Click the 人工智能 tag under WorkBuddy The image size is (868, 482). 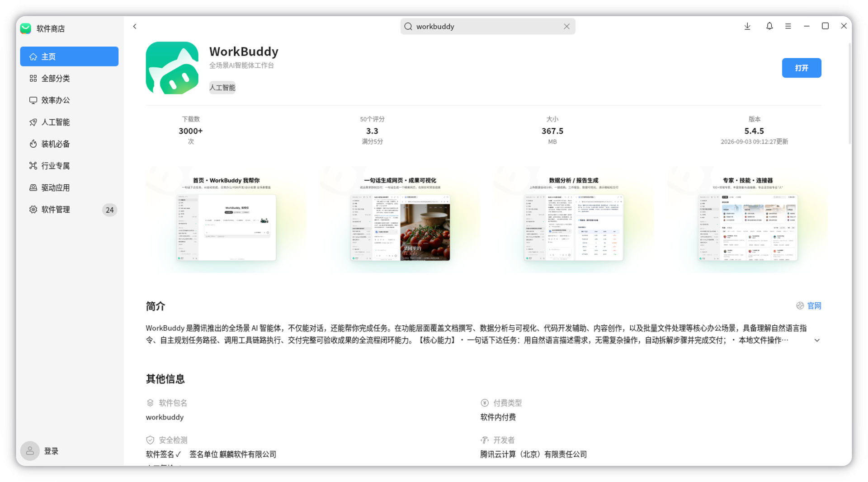222,88
